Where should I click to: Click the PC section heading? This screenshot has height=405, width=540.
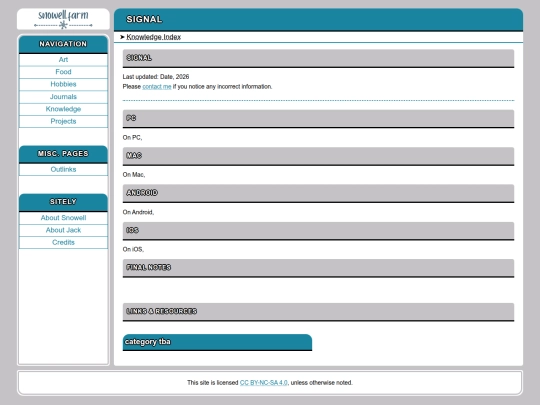pyautogui.click(x=318, y=118)
